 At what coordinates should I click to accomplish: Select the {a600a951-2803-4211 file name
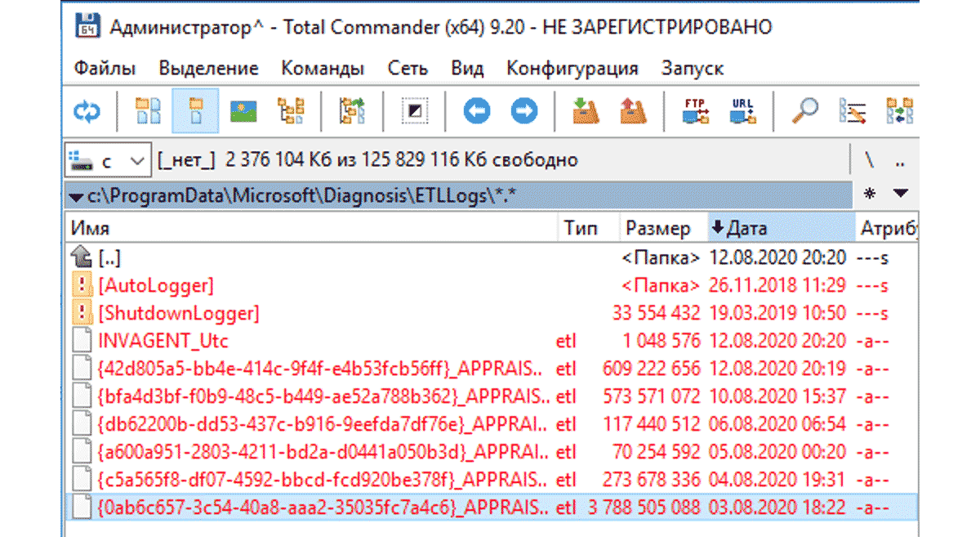(x=323, y=451)
